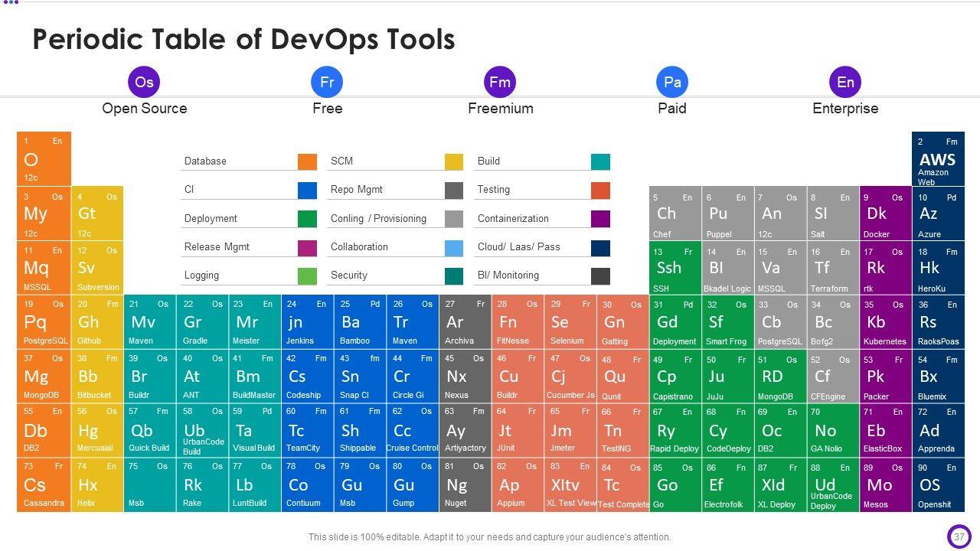Select the dark teal Security swatch
The image size is (980, 551).
click(454, 275)
